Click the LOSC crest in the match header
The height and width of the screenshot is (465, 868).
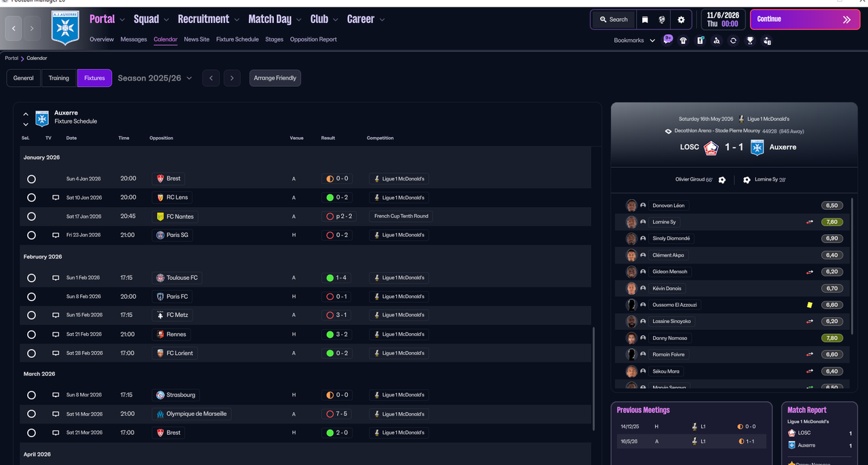pyautogui.click(x=711, y=147)
